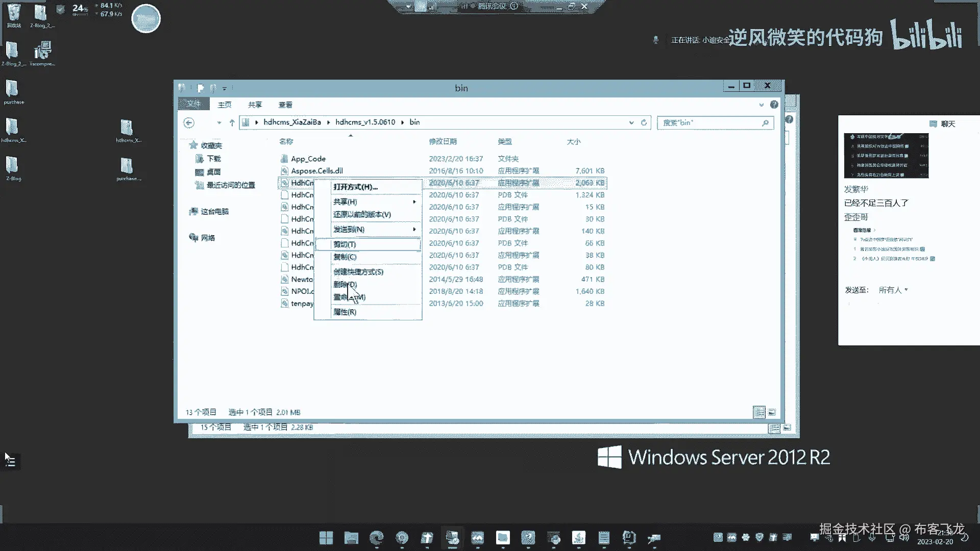
Task: Click the Up one level arrow
Action: point(232,122)
